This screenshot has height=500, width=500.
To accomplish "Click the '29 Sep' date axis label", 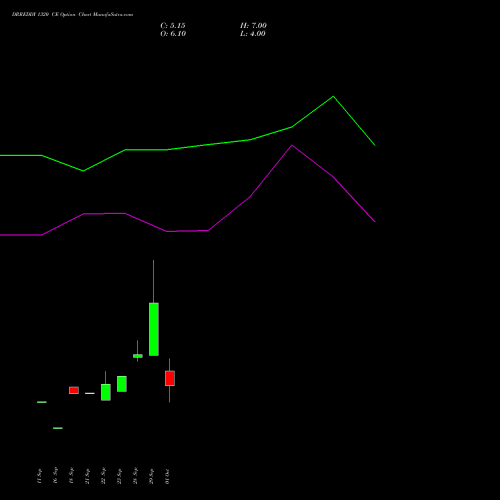I will pos(151,476).
